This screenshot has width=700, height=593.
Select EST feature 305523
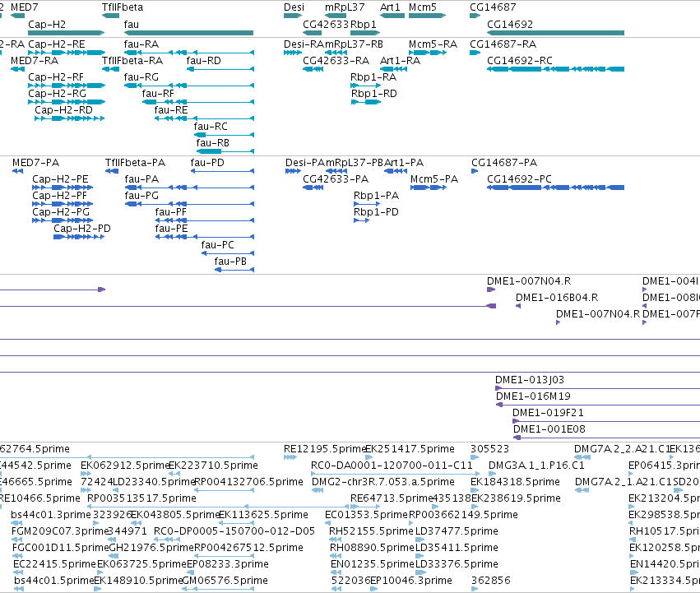coord(489,449)
